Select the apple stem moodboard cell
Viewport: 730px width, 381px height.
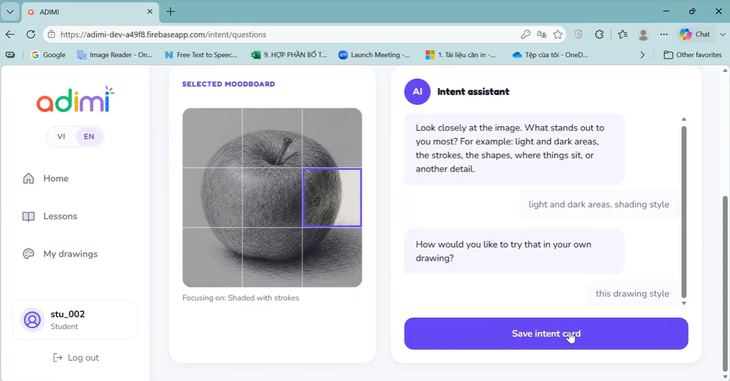[272, 138]
